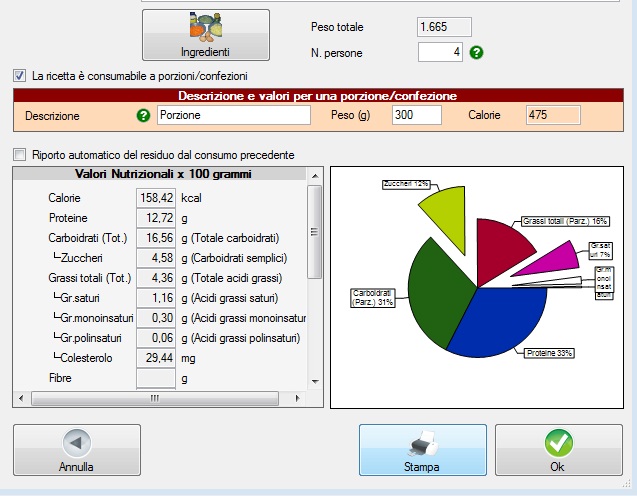Screen dimensions: 637x496
Task: Open the Ingredienti ingredients button
Action: coord(205,35)
